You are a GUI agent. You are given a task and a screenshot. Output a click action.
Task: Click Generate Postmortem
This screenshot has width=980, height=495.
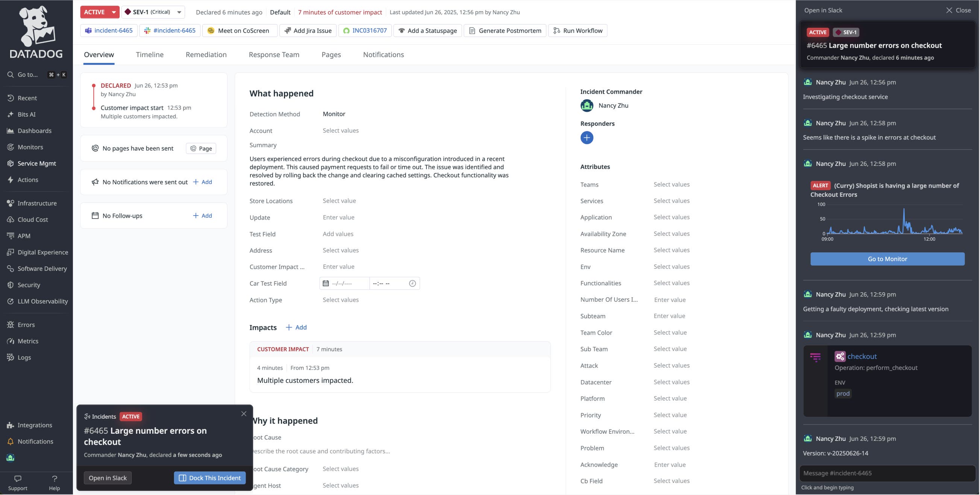[505, 30]
